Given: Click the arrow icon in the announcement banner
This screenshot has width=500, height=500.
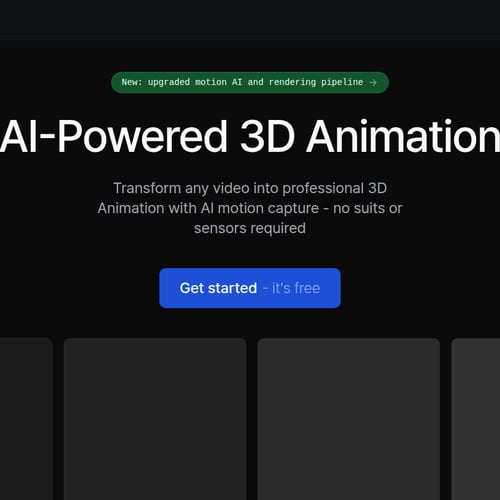Looking at the screenshot, I should (373, 82).
